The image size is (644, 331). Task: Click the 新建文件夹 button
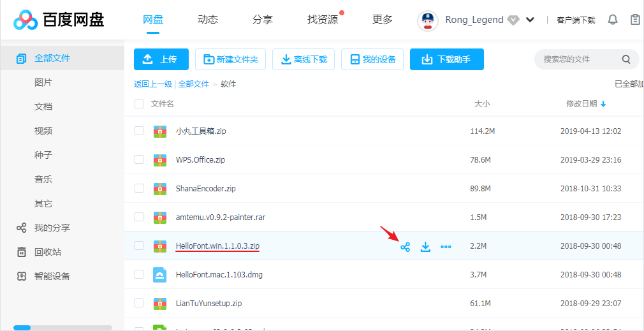(230, 59)
